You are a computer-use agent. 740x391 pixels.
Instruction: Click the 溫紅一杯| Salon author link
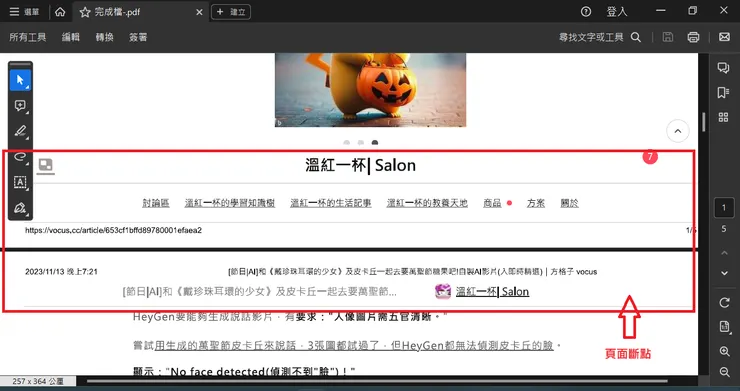[x=492, y=291]
